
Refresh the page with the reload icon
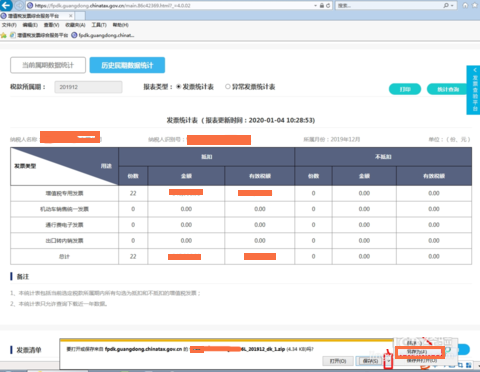[328, 6]
